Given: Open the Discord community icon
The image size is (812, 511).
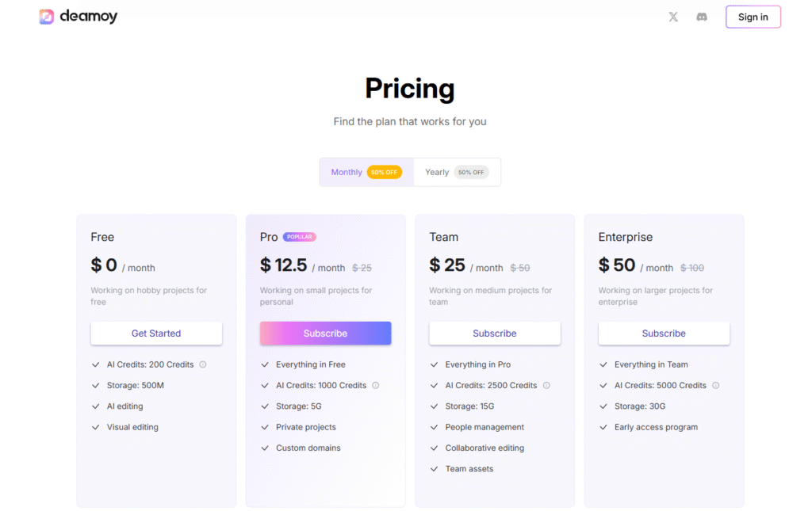Looking at the screenshot, I should [x=702, y=17].
